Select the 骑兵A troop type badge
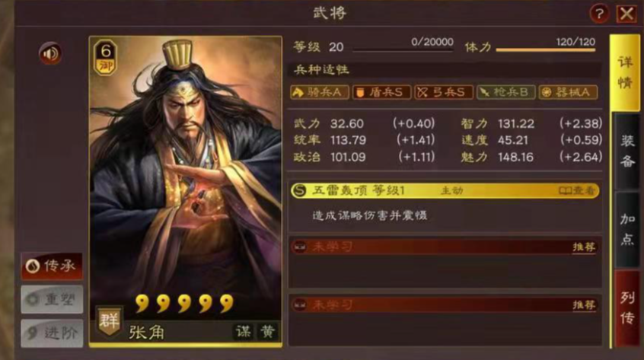 coord(320,92)
